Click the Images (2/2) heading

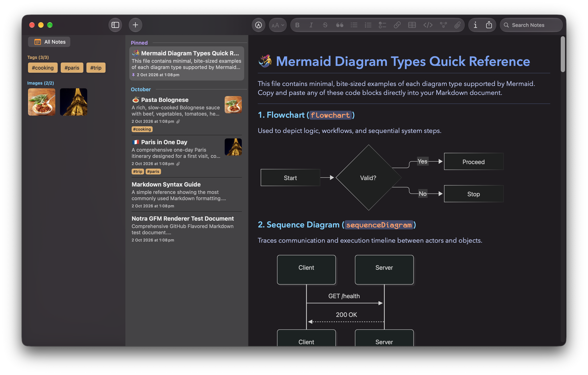[40, 83]
